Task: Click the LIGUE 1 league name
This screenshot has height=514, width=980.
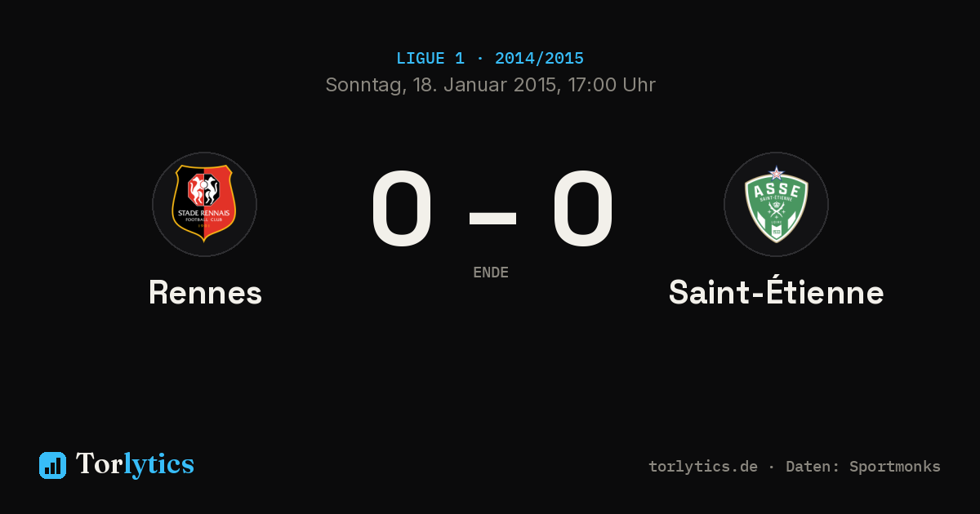Action: 430,59
